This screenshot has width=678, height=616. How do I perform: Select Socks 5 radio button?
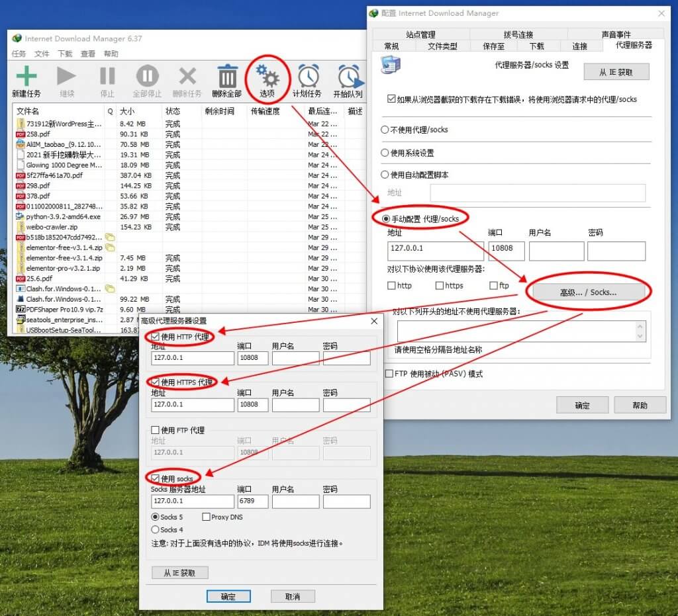[155, 517]
